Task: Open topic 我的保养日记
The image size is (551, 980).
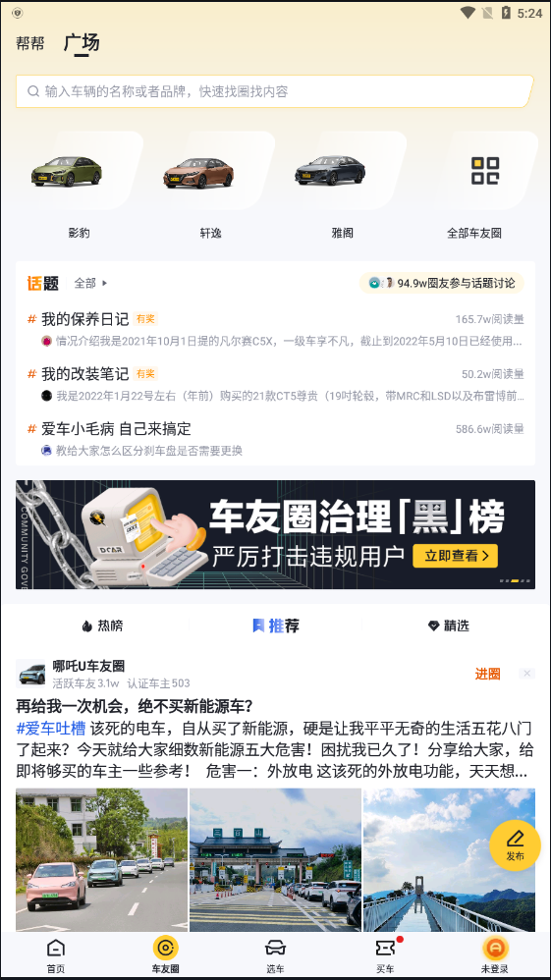Action: [x=85, y=319]
